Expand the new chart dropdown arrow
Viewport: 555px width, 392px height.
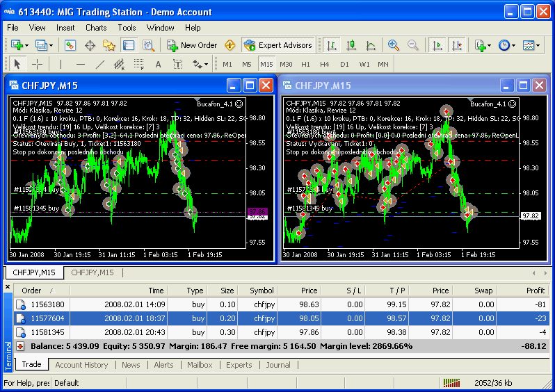[28, 45]
